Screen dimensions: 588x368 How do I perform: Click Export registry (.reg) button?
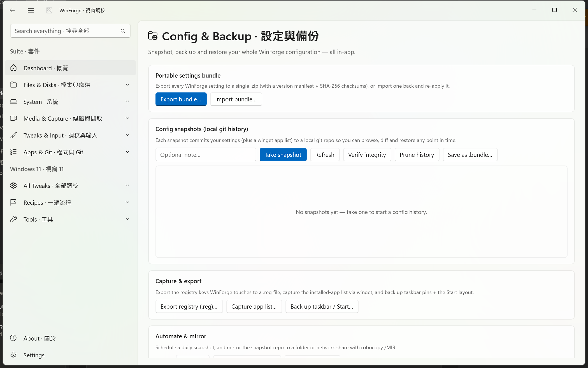pyautogui.click(x=189, y=306)
